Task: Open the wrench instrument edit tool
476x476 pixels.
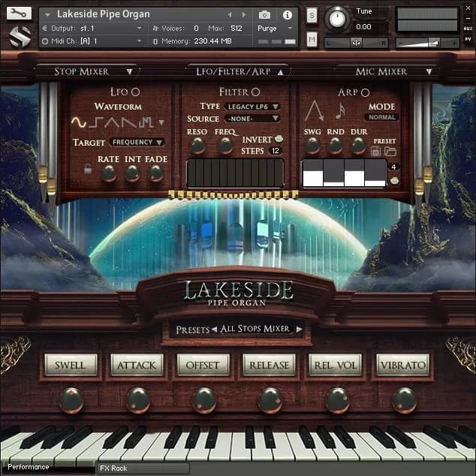Action: click(x=19, y=13)
